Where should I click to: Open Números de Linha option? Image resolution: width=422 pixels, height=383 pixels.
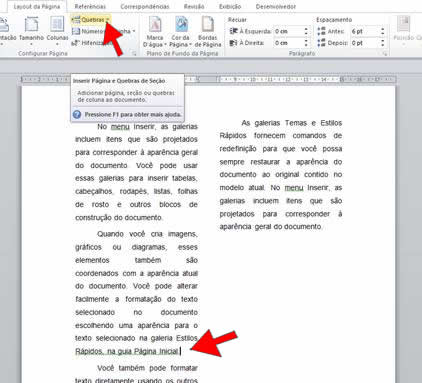tap(104, 31)
